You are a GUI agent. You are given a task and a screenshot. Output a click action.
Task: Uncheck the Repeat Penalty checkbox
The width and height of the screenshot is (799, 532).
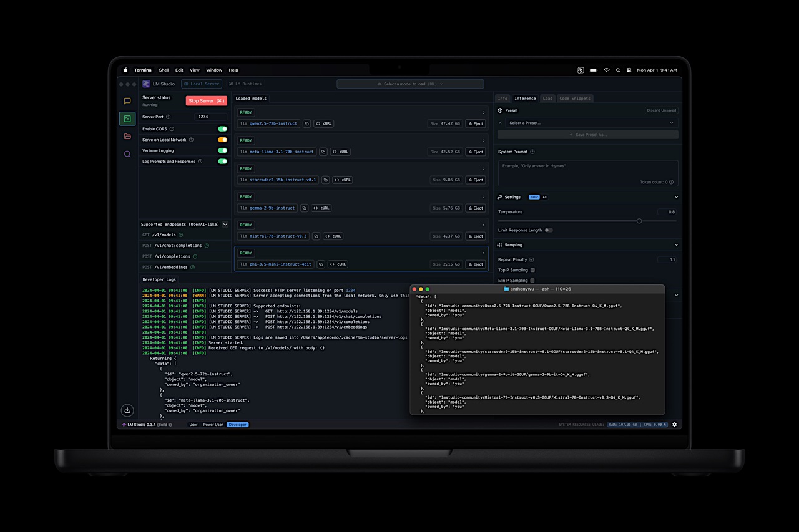[x=532, y=259]
